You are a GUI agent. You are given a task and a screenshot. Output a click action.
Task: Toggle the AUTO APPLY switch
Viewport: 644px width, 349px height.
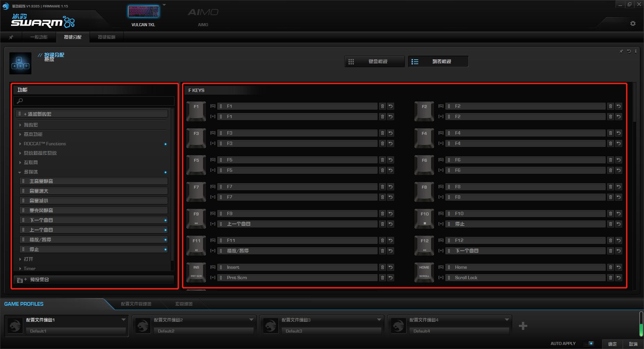coord(589,343)
